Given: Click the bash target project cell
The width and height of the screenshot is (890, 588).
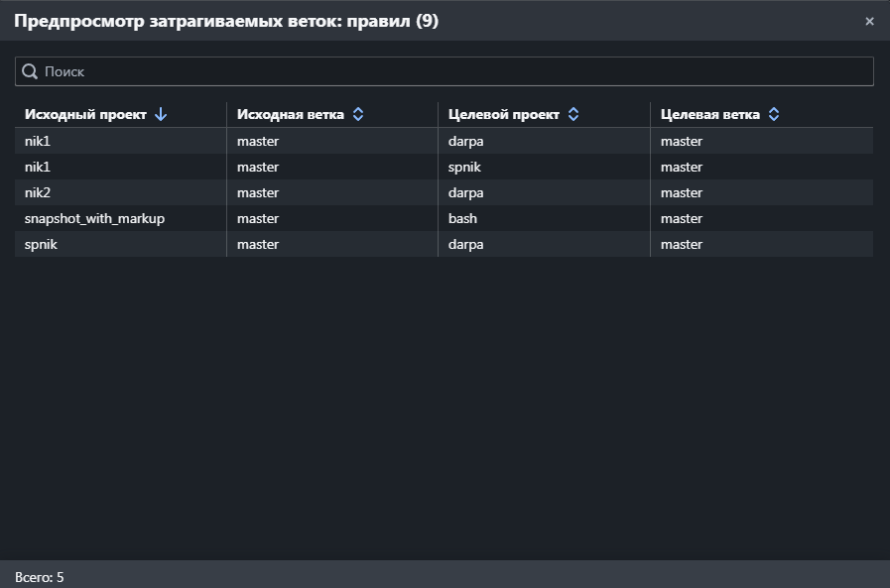Looking at the screenshot, I should pos(462,218).
